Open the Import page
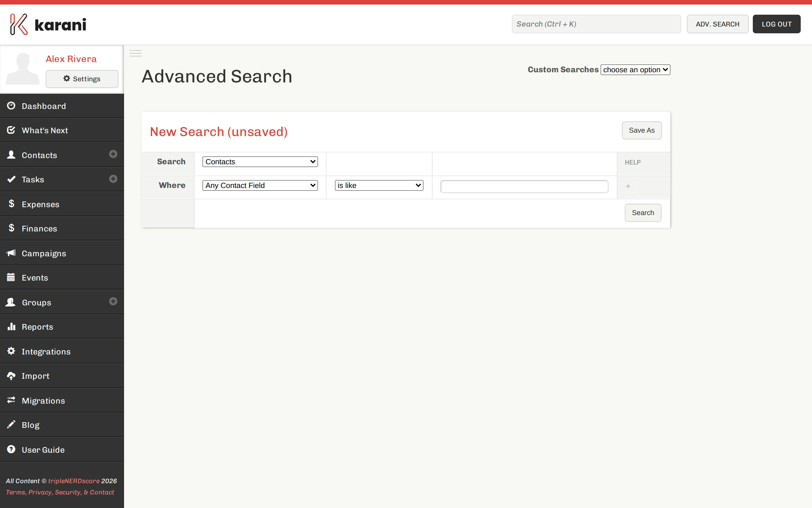Screen dimensions: 812x508 (62, 376)
